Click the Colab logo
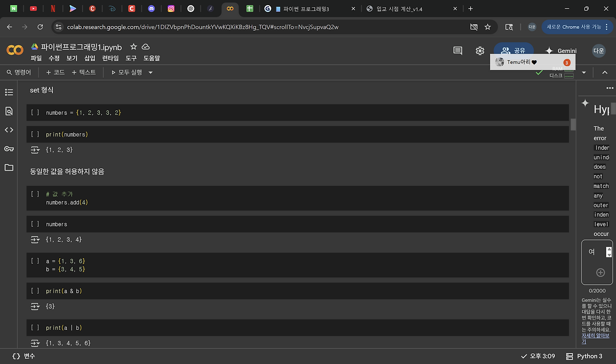This screenshot has width=616, height=364. click(15, 50)
